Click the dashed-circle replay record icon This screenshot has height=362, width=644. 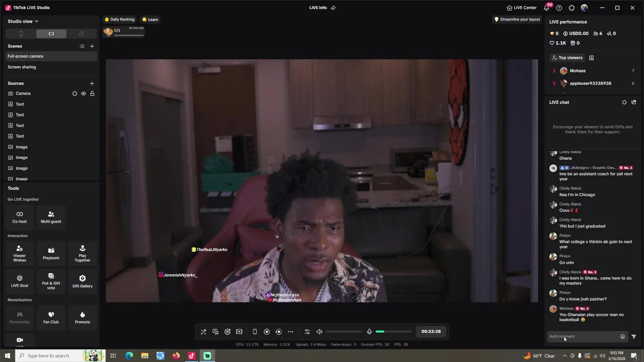(x=279, y=332)
